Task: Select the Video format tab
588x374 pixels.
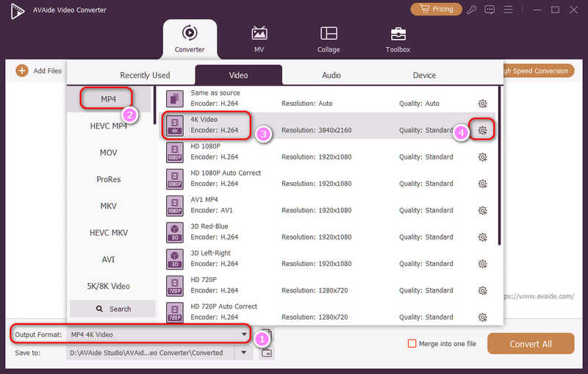Action: (238, 76)
